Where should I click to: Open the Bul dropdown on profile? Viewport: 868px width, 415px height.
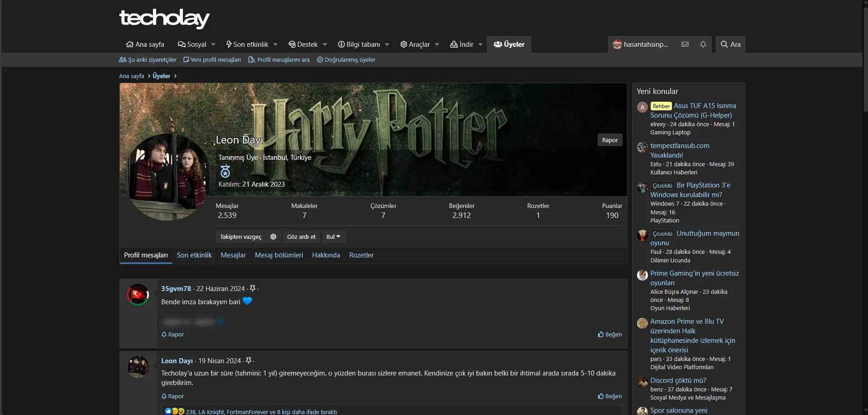pos(333,237)
